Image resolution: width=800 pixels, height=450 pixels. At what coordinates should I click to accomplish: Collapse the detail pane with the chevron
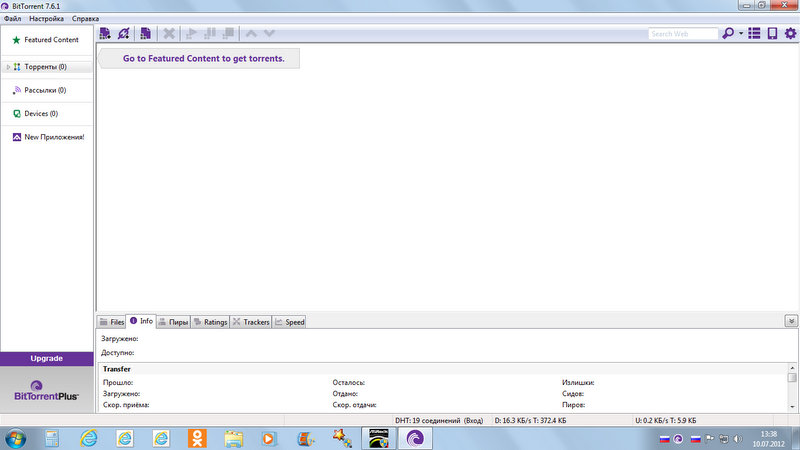coord(791,321)
